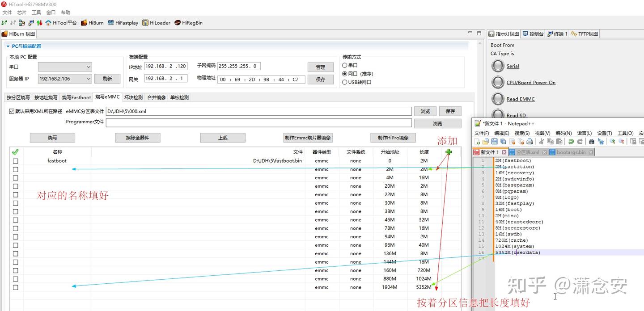Click Open file icon in Notepad++

click(486, 141)
